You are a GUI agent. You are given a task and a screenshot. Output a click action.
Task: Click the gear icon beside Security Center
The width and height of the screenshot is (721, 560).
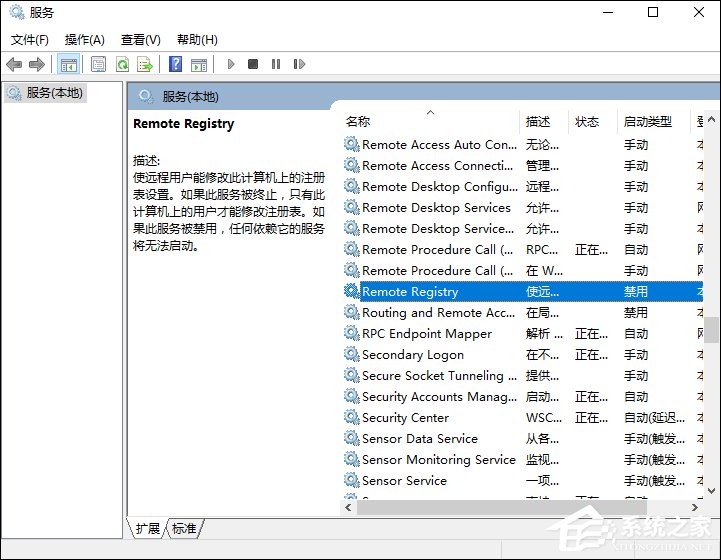[x=352, y=417]
